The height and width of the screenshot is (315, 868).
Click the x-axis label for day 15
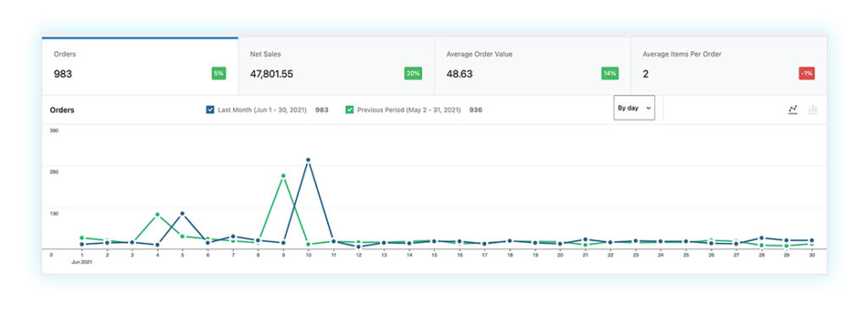[x=434, y=256]
